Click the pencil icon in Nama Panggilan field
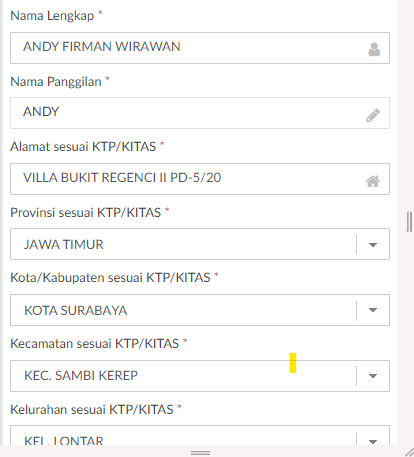 [373, 115]
